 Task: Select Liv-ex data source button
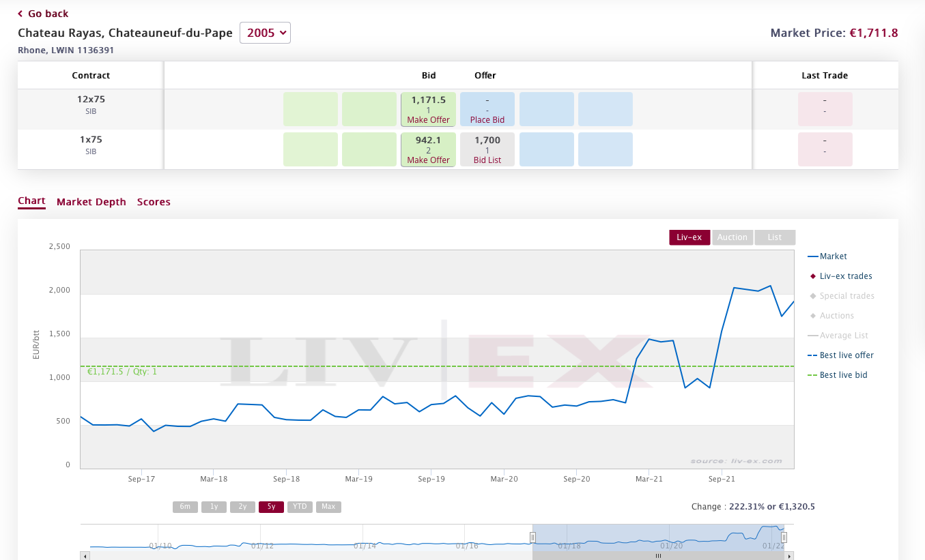pyautogui.click(x=689, y=237)
